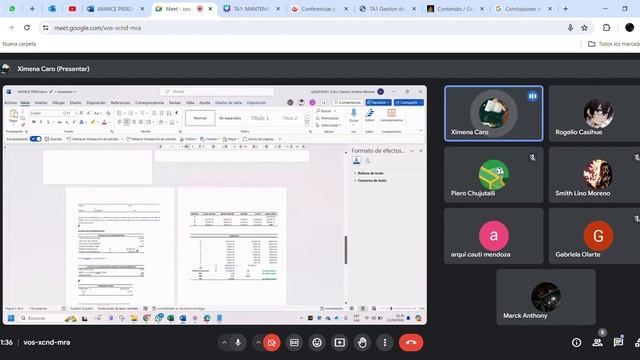Image resolution: width=640 pixels, height=360 pixels.
Task: Mute the microphone in Meet controls
Action: click(238, 343)
